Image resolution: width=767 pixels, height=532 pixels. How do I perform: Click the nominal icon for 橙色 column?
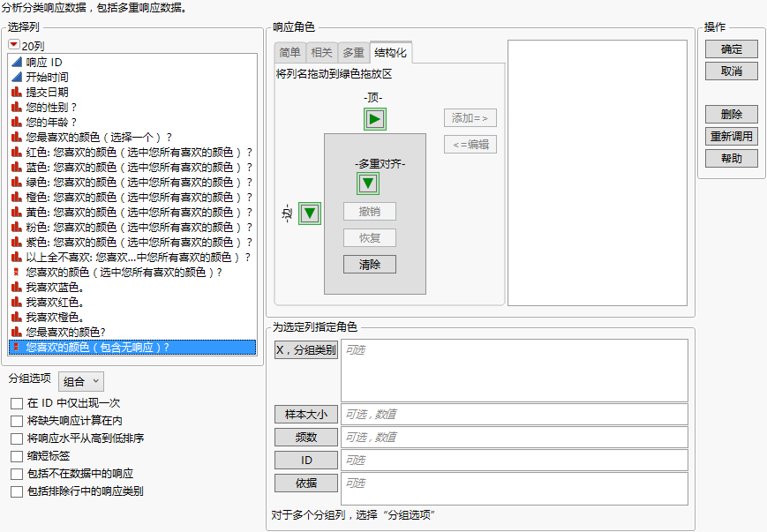tap(17, 197)
